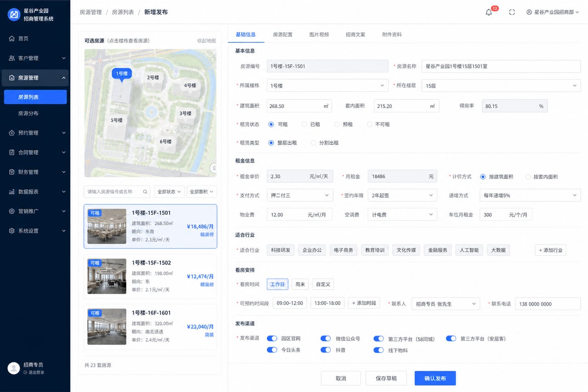
Task: Toggle the 今日头条 channel switch
Action: click(x=272, y=350)
